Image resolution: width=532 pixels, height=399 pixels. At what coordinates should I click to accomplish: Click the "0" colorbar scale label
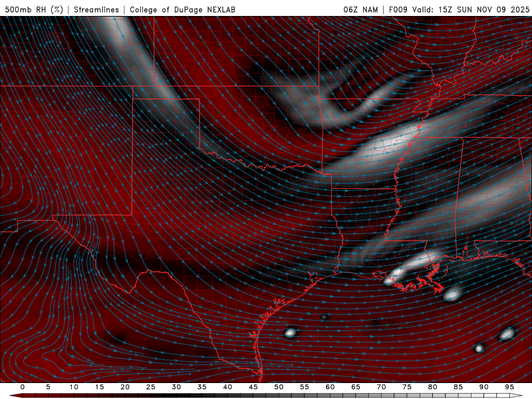tap(23, 387)
